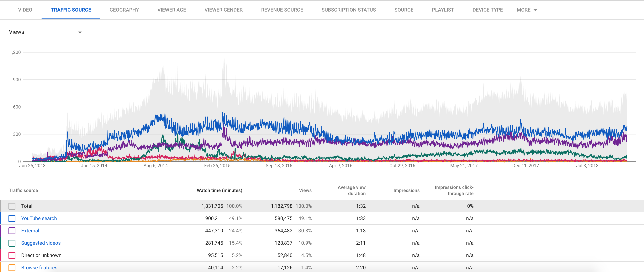
Task: Click the Apr 9, 2016 axis label
Action: click(x=340, y=166)
